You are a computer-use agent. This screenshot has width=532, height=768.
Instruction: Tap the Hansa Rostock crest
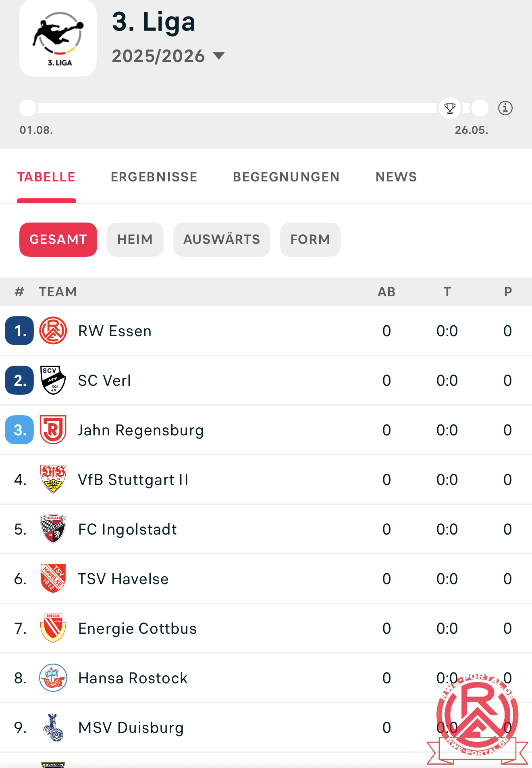[x=53, y=678]
